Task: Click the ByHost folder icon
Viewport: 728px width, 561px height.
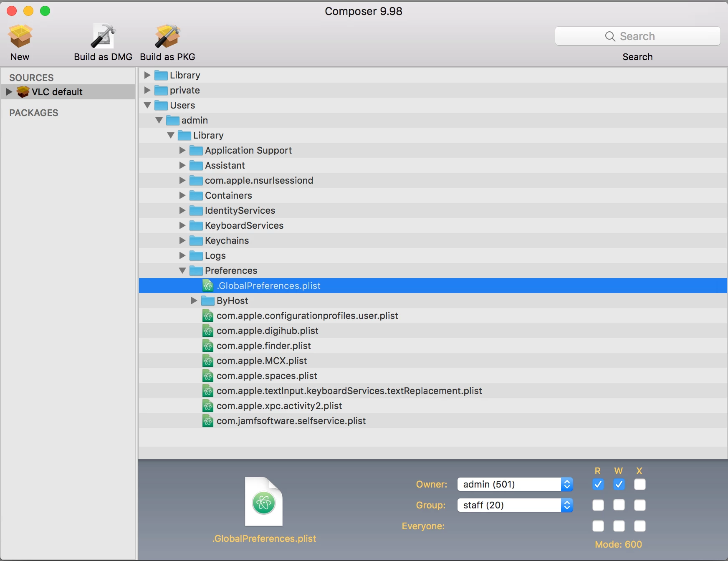Action: tap(208, 301)
